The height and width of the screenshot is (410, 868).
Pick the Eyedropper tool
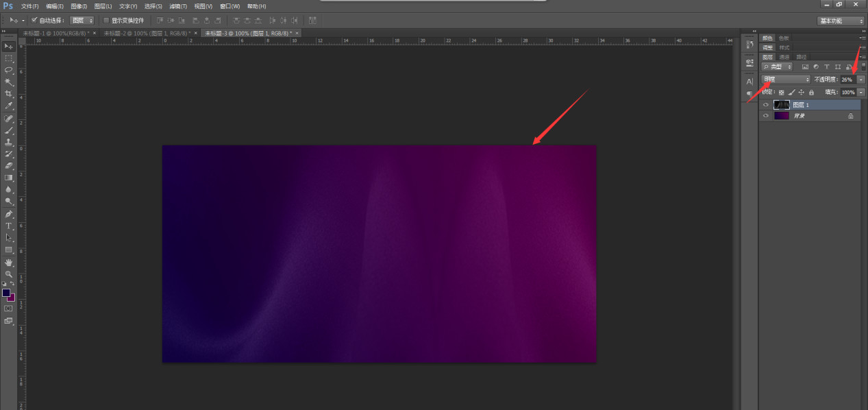(9, 106)
